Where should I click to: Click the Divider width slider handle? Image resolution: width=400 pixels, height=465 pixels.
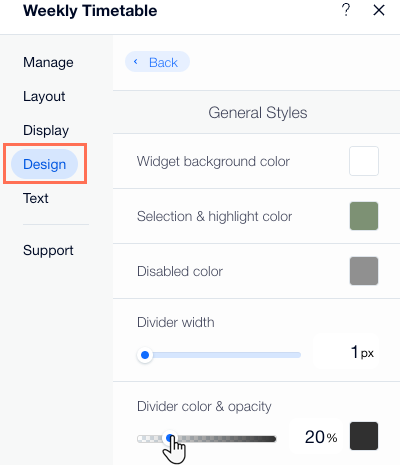(x=145, y=355)
